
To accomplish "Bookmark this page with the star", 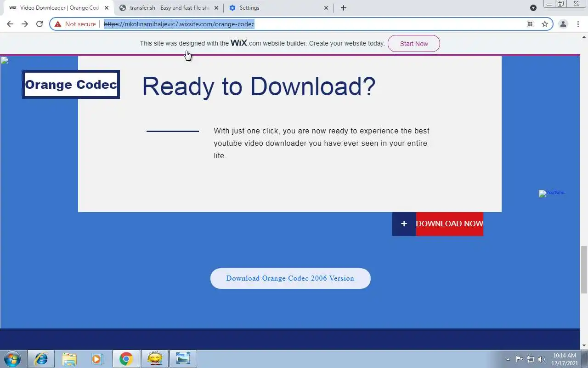I will (x=545, y=24).
